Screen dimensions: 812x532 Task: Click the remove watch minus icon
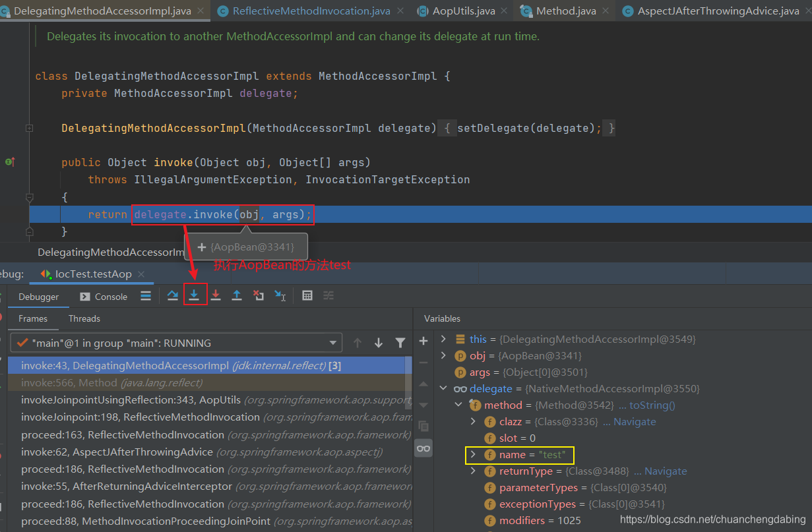[x=423, y=362]
